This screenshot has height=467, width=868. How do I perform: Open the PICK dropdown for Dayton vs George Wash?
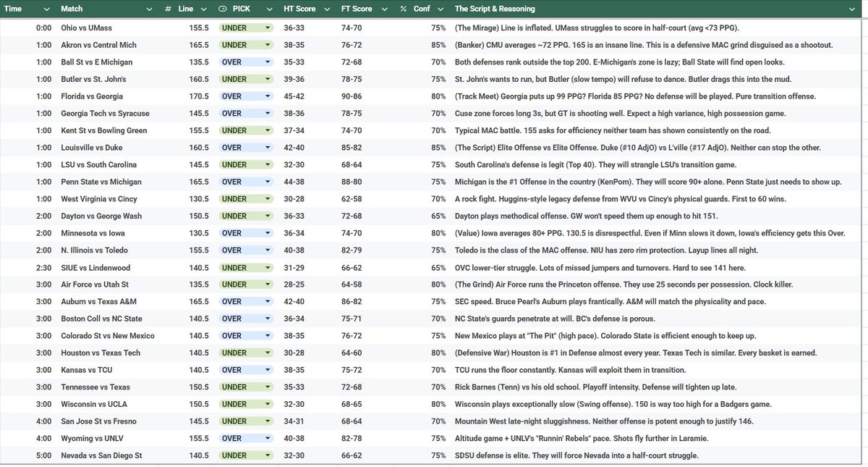click(x=268, y=216)
